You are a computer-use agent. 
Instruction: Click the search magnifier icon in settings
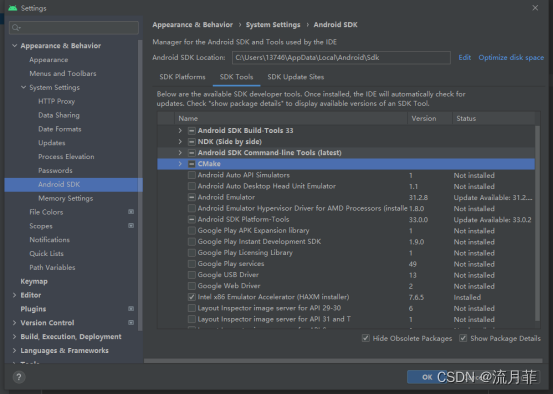tap(16, 28)
